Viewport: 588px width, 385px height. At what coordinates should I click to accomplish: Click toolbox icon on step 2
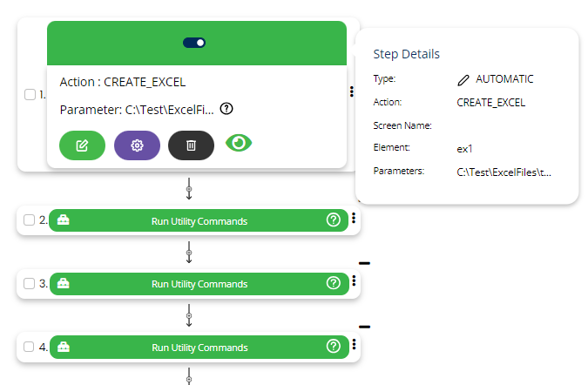63,220
